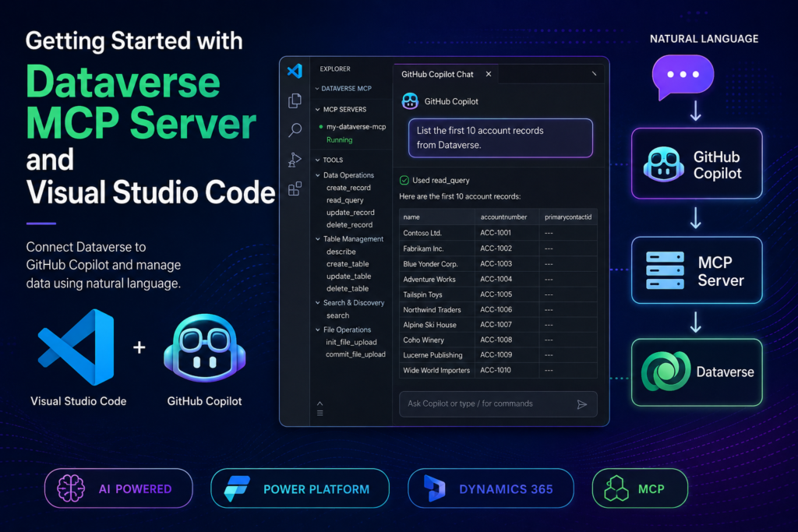The width and height of the screenshot is (798, 532).
Task: Select the search tool
Action: coord(338,315)
